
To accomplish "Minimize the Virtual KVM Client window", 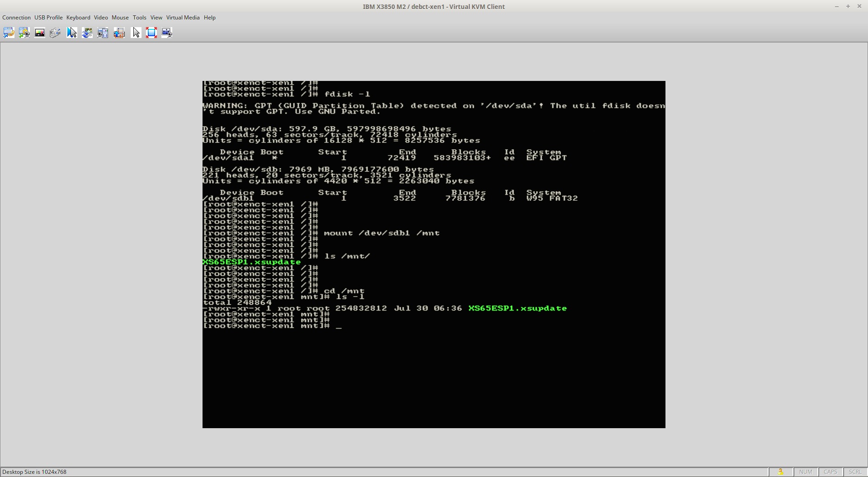I will click(836, 6).
